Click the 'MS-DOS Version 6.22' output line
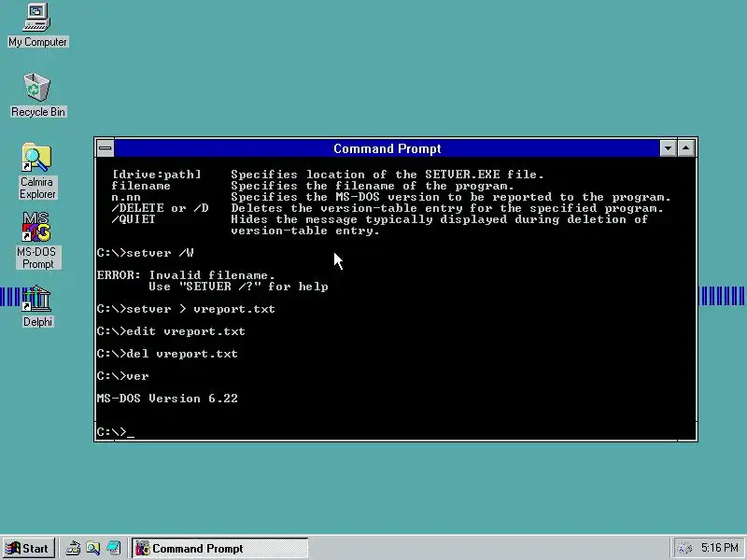This screenshot has width=747, height=560. coord(167,399)
